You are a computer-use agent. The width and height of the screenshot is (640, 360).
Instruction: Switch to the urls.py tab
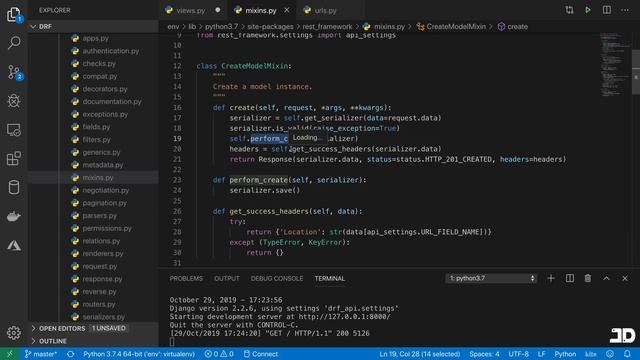[325, 11]
